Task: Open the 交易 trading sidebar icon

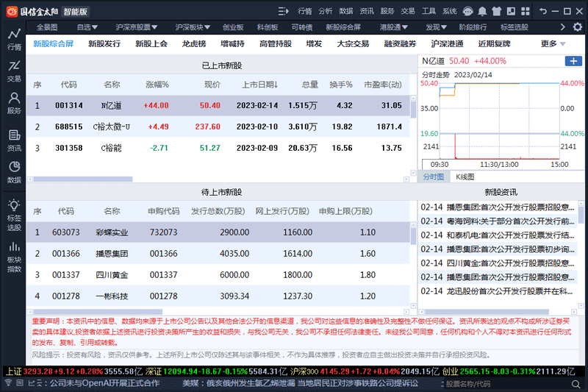Action: tap(14, 71)
